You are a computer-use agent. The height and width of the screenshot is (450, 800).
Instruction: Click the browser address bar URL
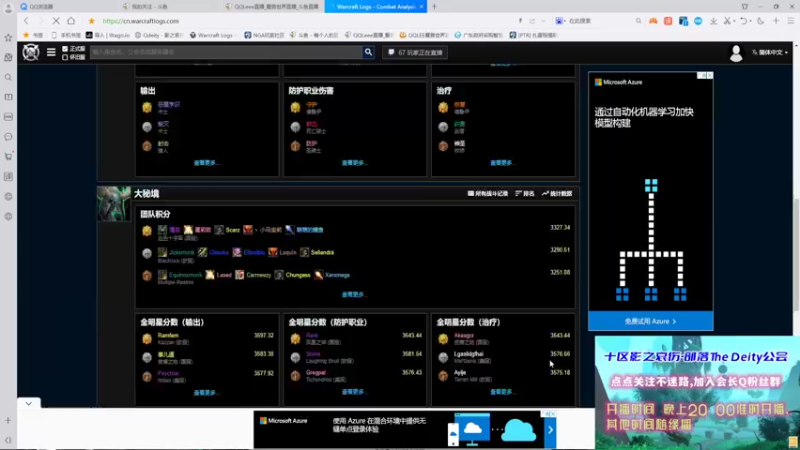click(141, 21)
